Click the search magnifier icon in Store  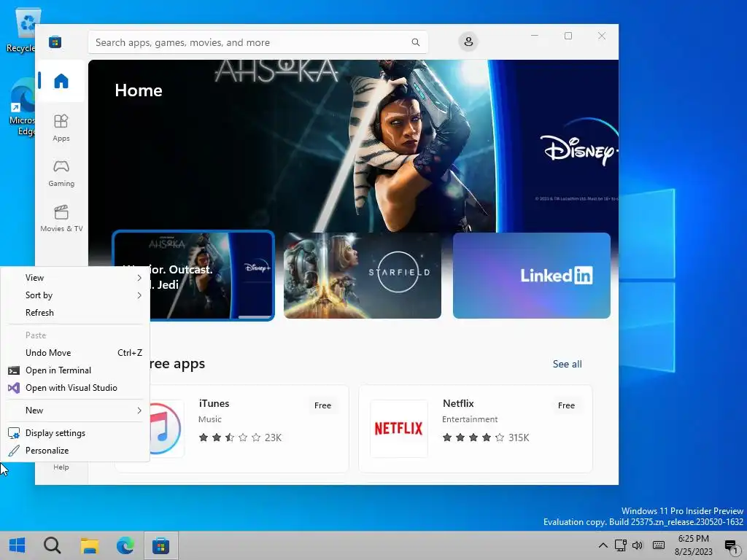pyautogui.click(x=415, y=42)
